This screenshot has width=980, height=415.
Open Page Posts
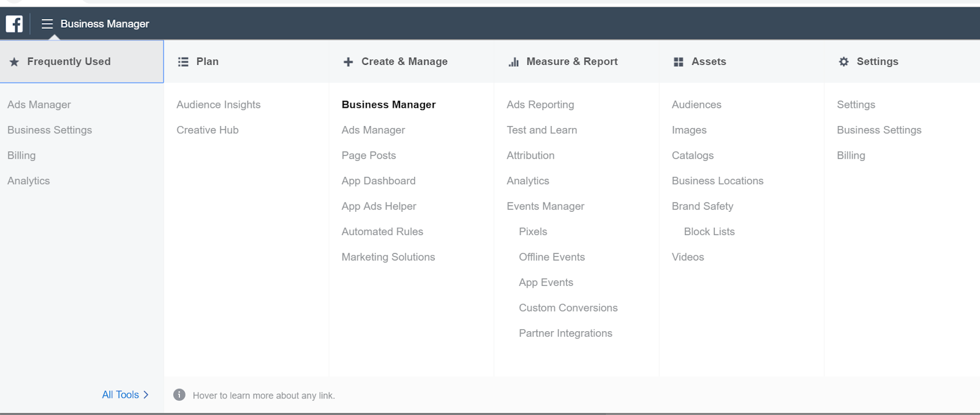(x=369, y=155)
